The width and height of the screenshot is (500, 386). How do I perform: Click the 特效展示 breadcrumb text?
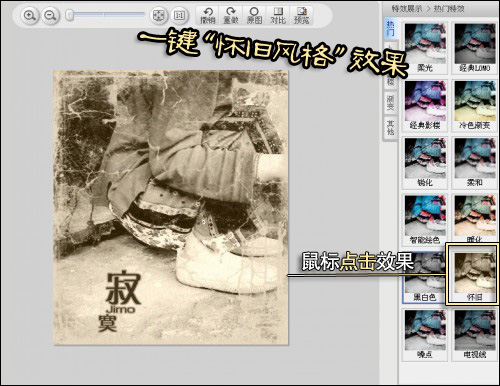coord(407,9)
